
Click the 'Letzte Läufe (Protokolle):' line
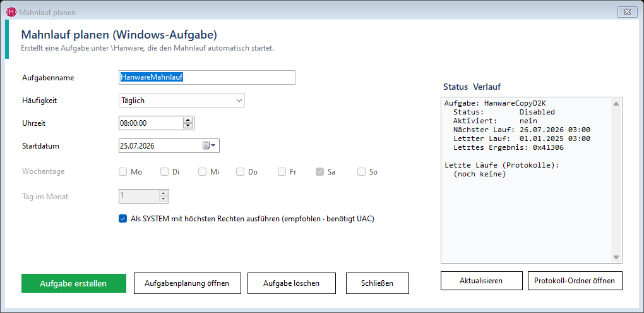tap(502, 165)
